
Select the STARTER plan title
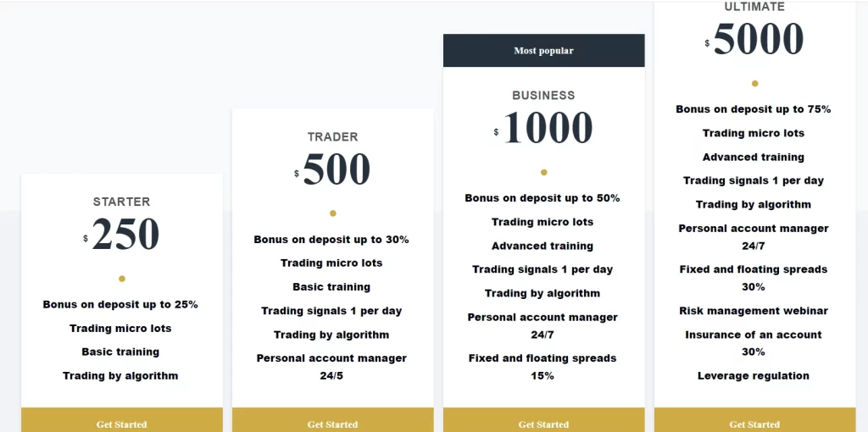(121, 202)
